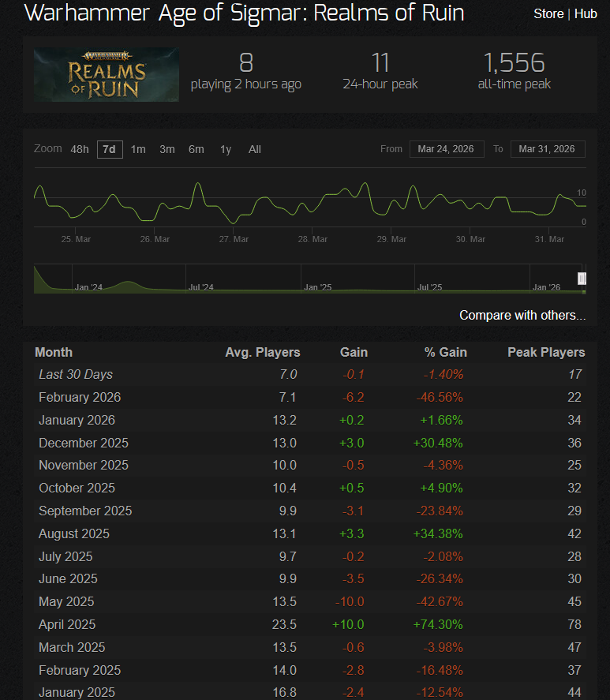The image size is (610, 700).
Task: Select the 1m zoom option
Action: 138,149
